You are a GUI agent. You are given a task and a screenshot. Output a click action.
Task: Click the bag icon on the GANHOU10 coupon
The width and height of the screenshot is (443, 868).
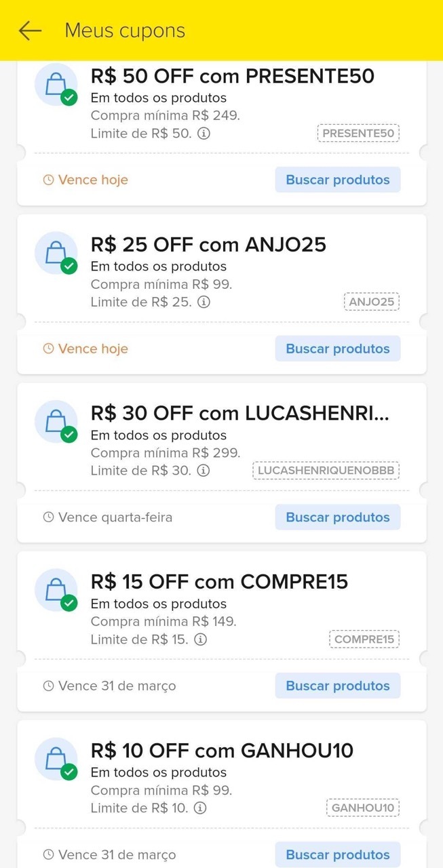pos(56,758)
